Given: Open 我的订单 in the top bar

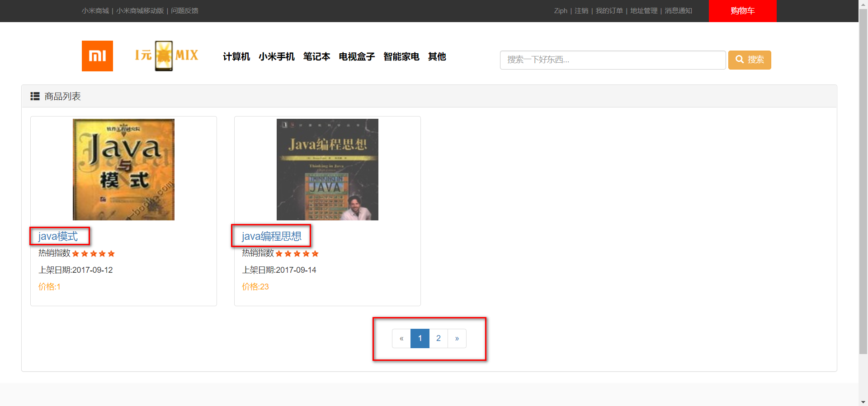Looking at the screenshot, I should click(x=609, y=11).
